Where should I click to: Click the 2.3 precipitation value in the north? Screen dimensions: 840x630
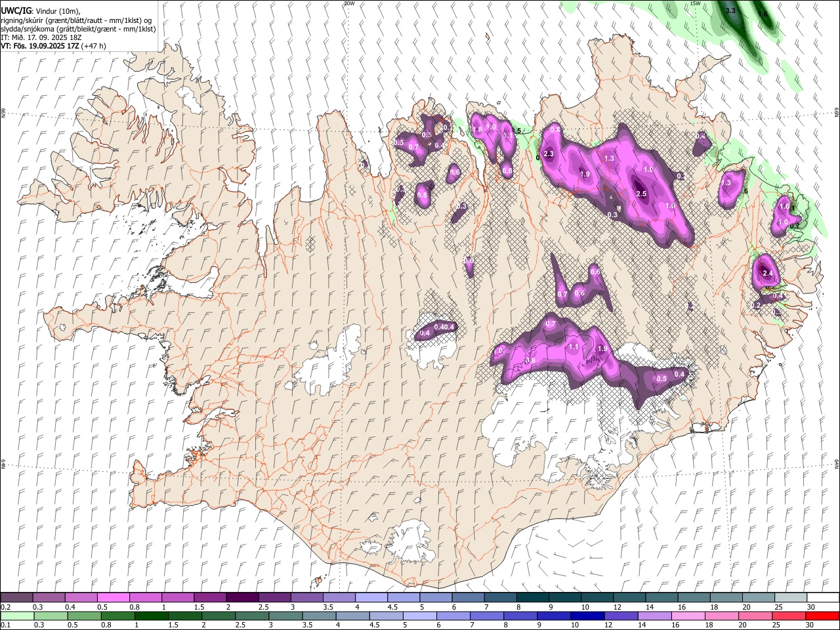tap(549, 154)
